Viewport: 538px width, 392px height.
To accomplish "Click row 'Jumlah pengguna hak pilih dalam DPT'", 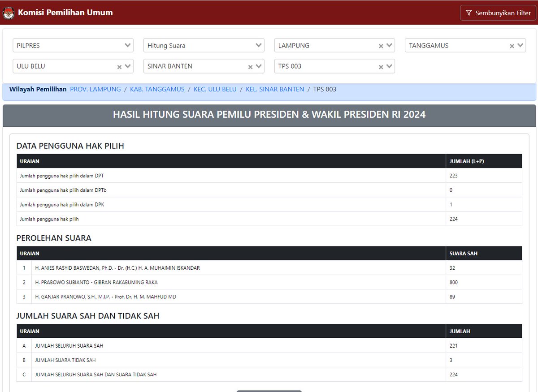I will pyautogui.click(x=269, y=176).
